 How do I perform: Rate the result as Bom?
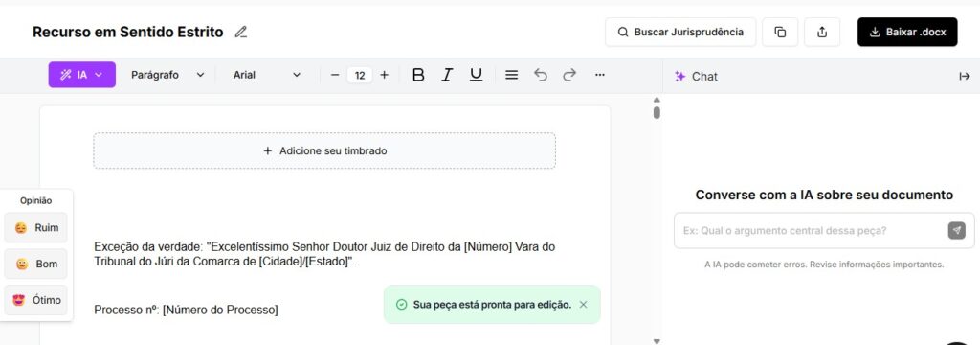(x=35, y=264)
